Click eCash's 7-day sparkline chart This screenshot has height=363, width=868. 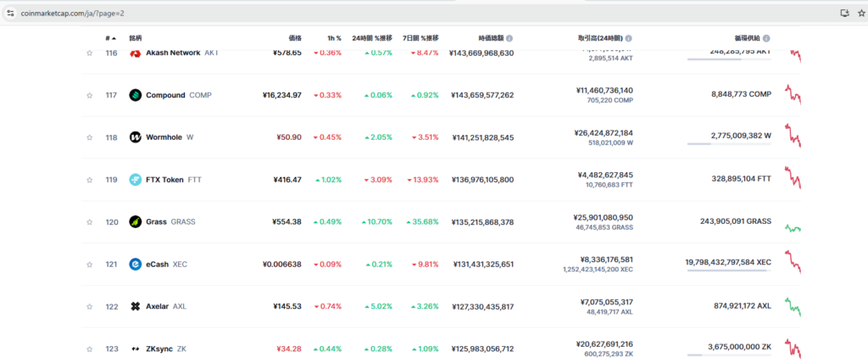pos(793,262)
